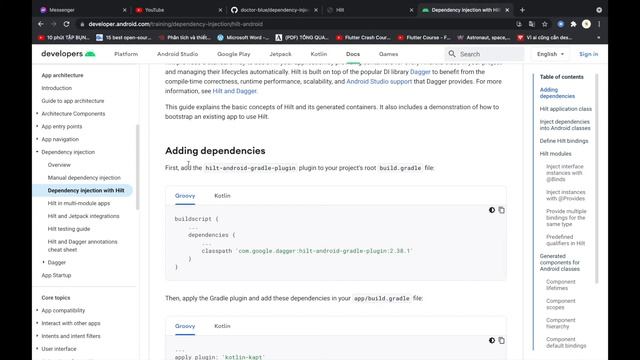Image resolution: width=640 pixels, height=360 pixels.
Task: Select Groovy tab in second code block
Action: point(185,326)
